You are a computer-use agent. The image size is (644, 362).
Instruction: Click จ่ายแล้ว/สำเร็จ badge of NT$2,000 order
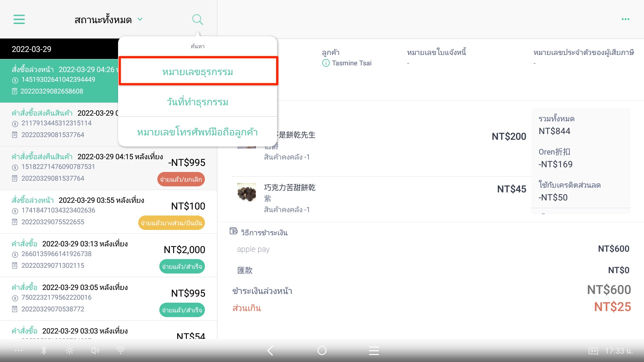point(182,266)
